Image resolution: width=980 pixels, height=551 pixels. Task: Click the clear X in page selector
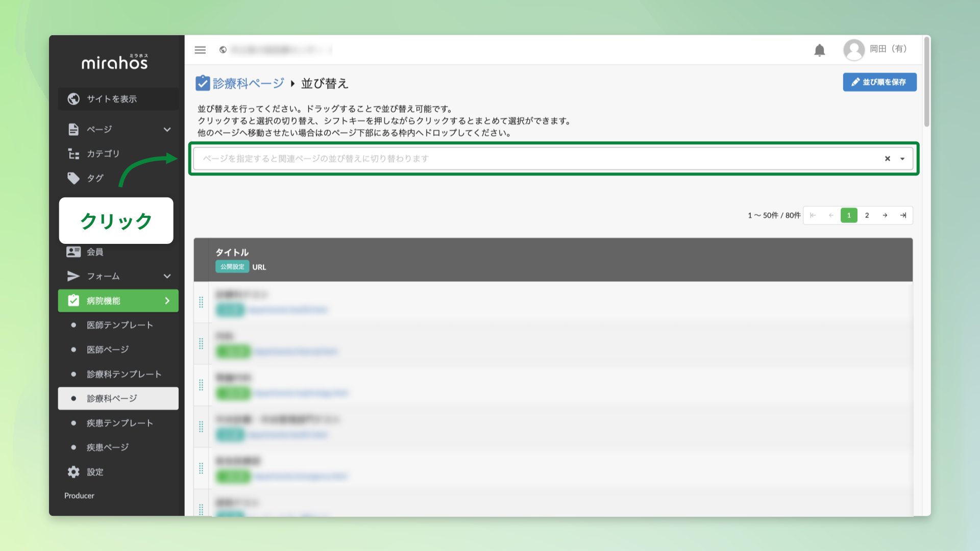888,159
